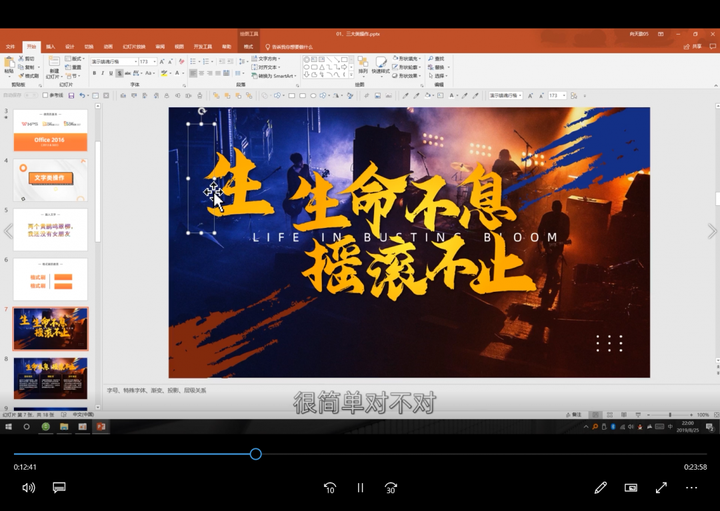Switch to the 设计 ribbon tab
This screenshot has width=720, height=511.
(x=70, y=47)
